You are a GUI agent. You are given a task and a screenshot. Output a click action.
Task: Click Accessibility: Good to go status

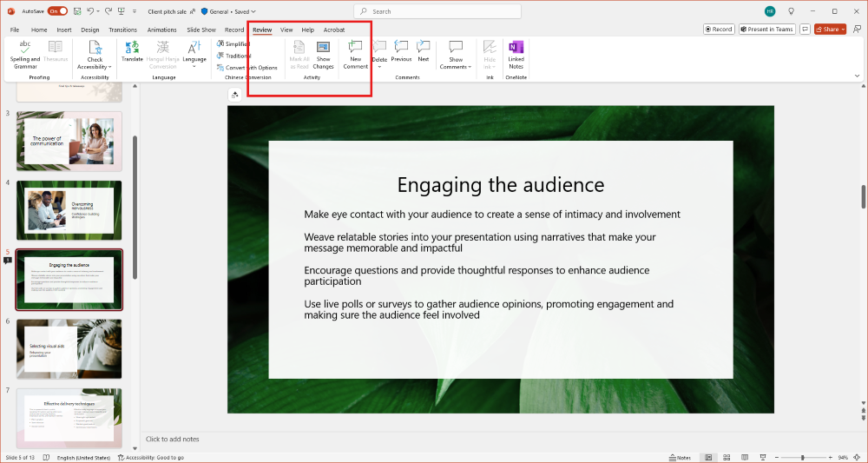(150, 458)
